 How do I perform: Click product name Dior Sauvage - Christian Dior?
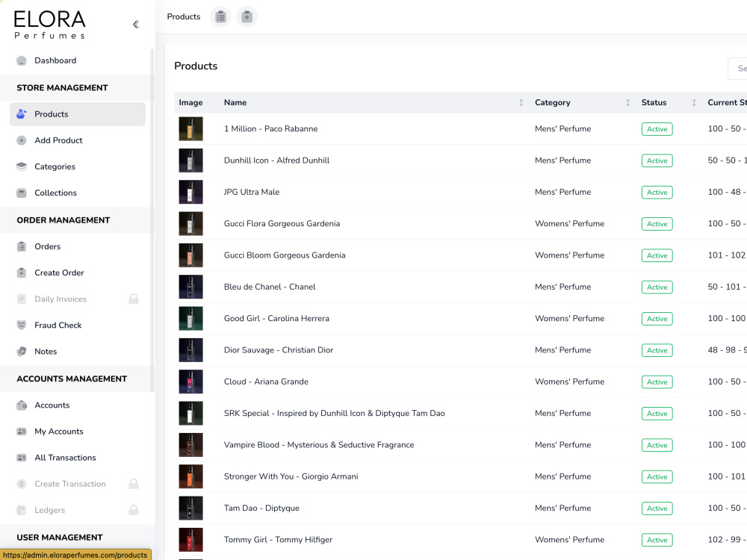coord(279,350)
